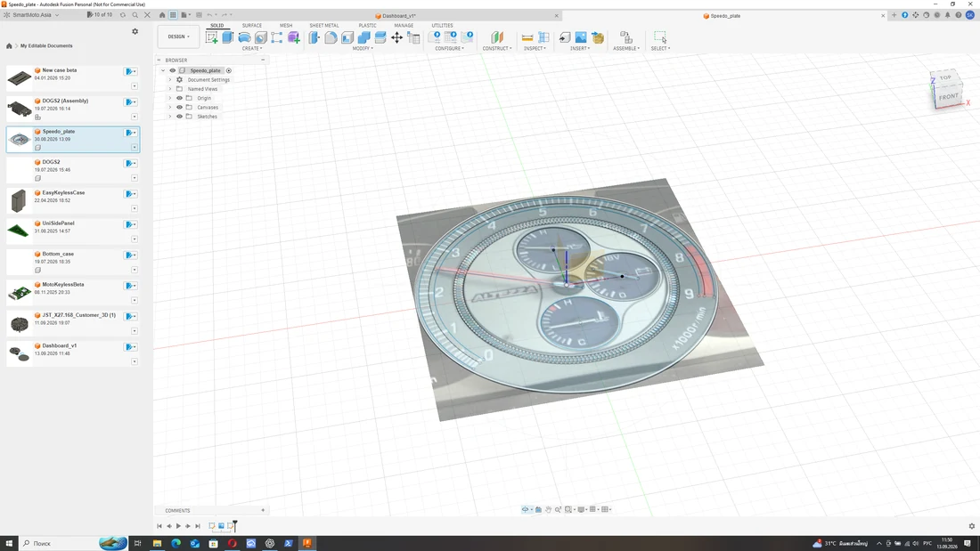Select the Create Sketch tool
The height and width of the screenshot is (551, 980).
tap(212, 37)
